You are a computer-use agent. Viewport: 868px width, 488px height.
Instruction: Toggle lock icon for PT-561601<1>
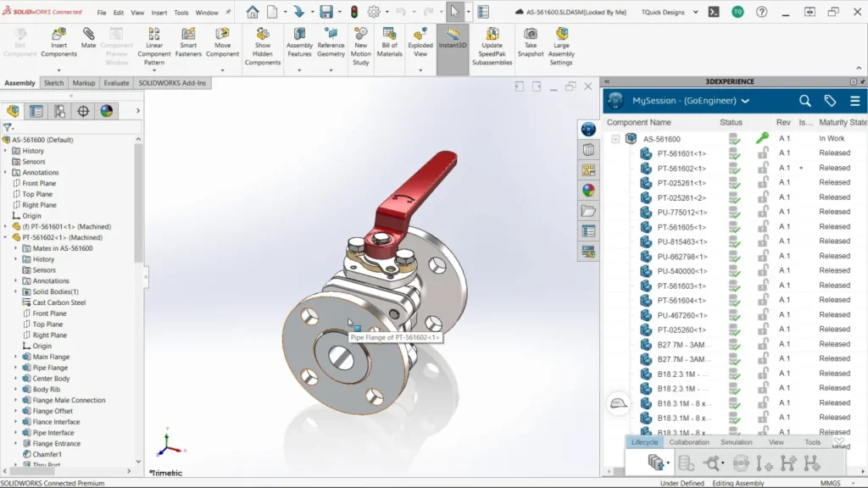(x=763, y=153)
